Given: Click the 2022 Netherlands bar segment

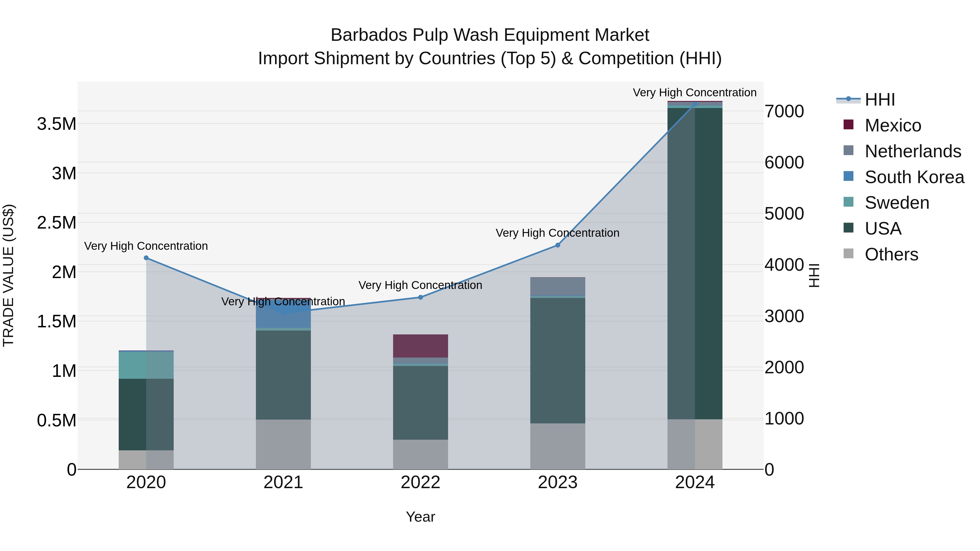Looking at the screenshot, I should tap(420, 361).
